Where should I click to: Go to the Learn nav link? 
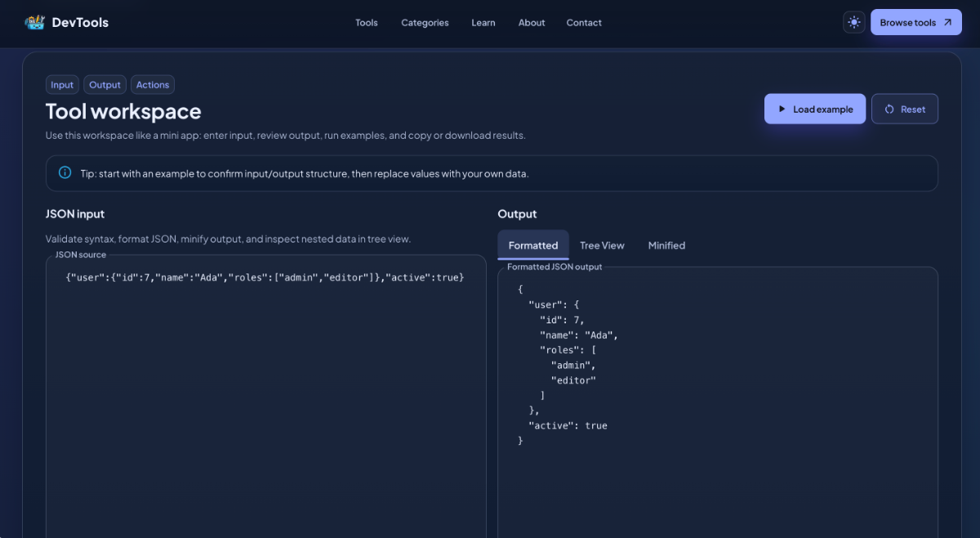point(483,23)
